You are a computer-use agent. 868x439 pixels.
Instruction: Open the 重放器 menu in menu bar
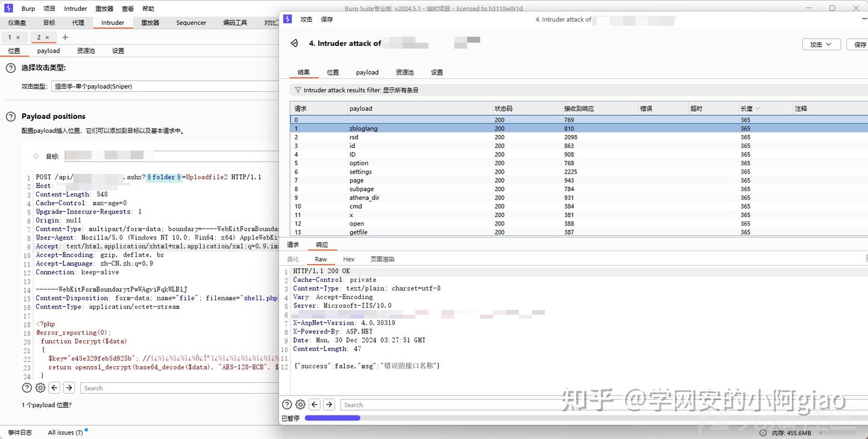104,9
